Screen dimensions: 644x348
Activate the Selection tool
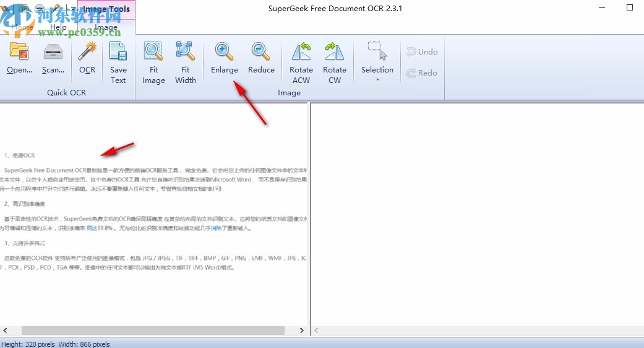pyautogui.click(x=377, y=58)
